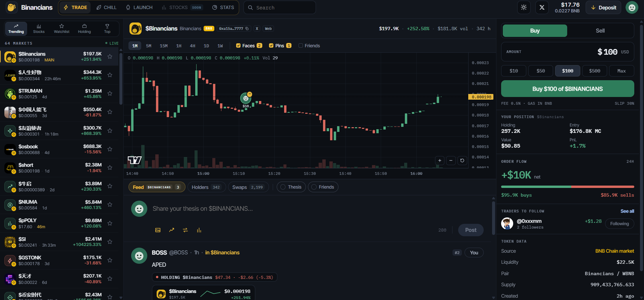Open the STATS tab
644x300 pixels.
pos(223,7)
